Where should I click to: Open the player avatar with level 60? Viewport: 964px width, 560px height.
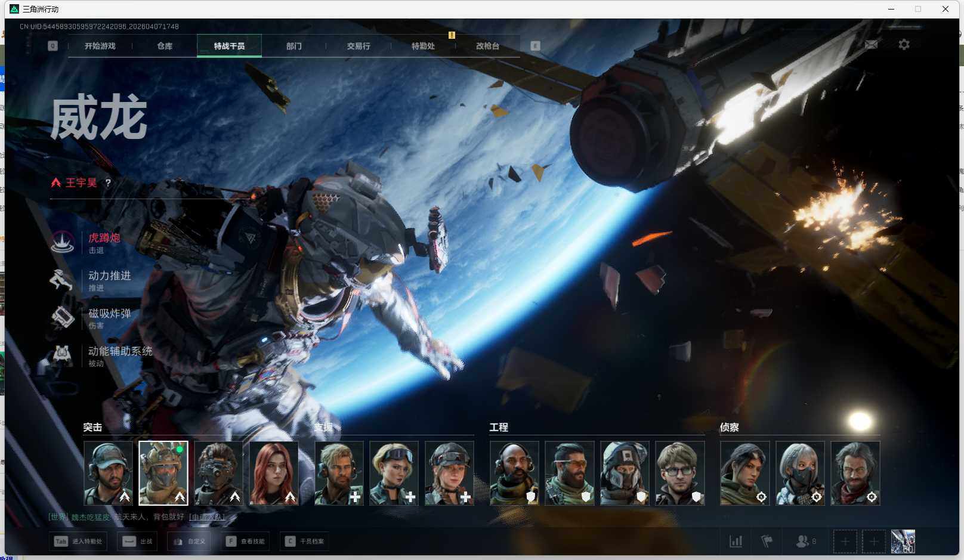click(x=903, y=542)
